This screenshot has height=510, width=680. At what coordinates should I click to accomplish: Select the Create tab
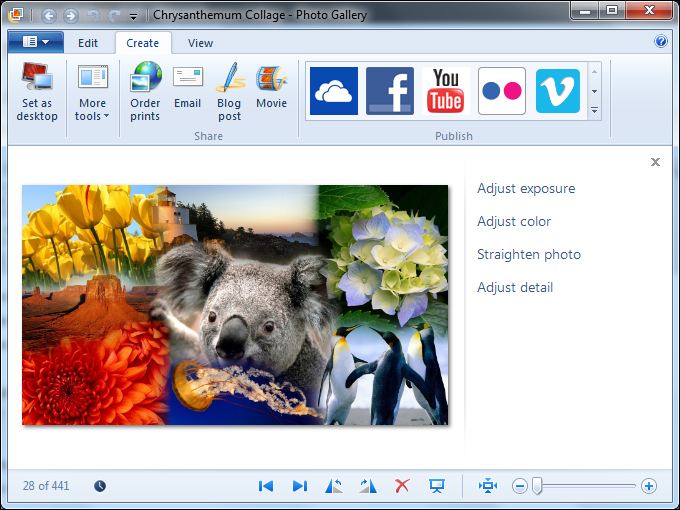[x=143, y=43]
